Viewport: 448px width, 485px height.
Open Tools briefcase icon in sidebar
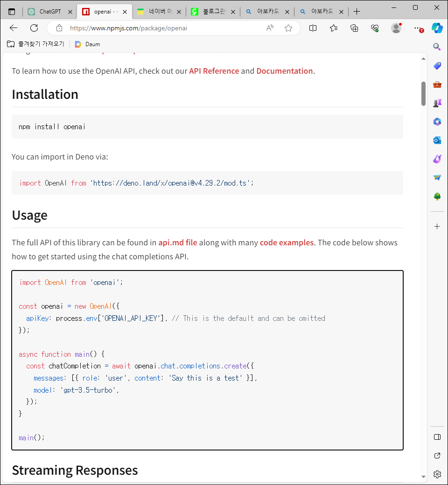pyautogui.click(x=437, y=84)
